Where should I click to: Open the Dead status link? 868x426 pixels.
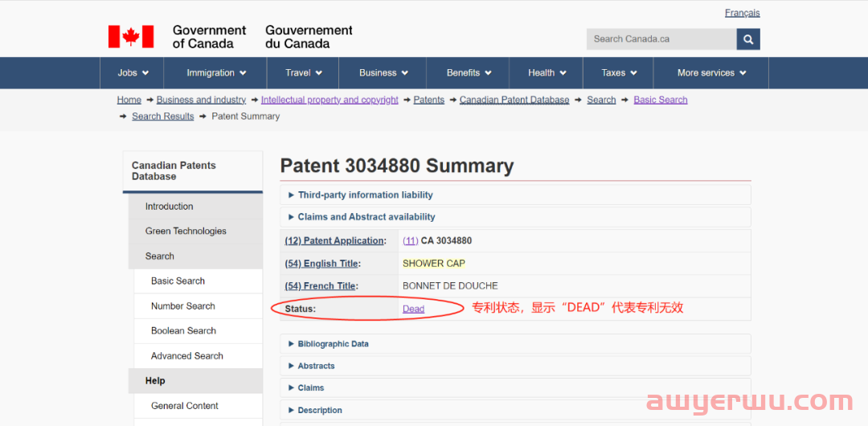coord(414,309)
